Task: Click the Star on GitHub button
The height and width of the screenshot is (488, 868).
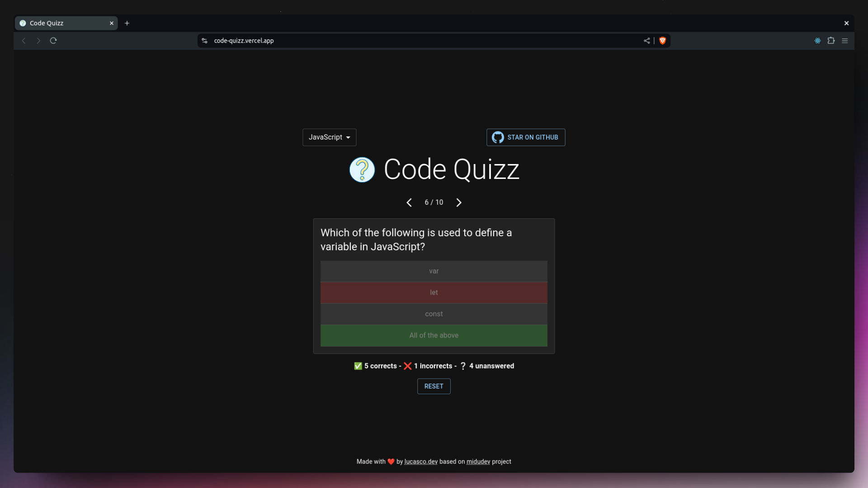Action: 526,137
